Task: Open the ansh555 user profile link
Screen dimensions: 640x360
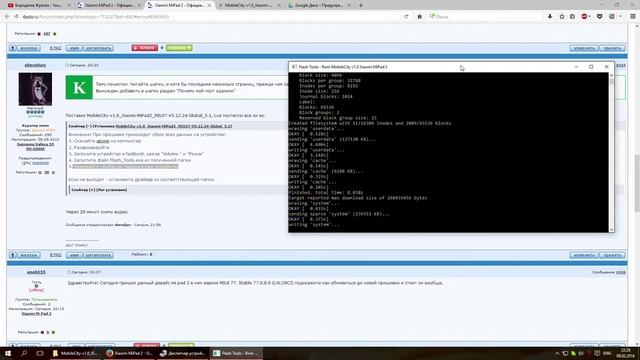Action: tap(36, 272)
